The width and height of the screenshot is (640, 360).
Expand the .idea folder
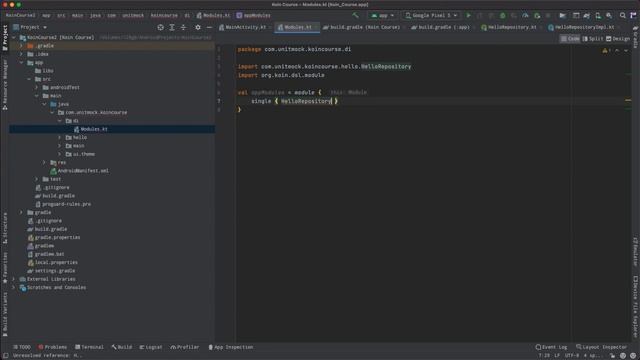[x=21, y=54]
